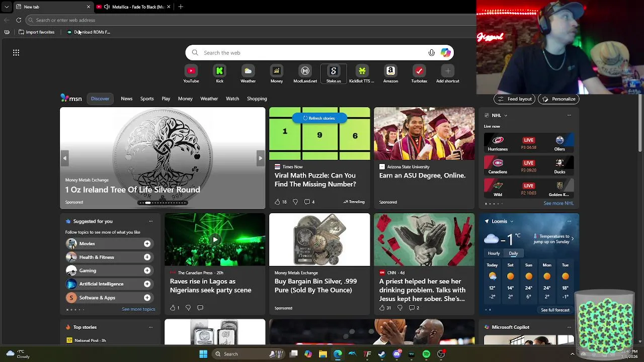Play the Raves rise in Lagos video
Viewport: 644px width, 362px height.
[215, 240]
